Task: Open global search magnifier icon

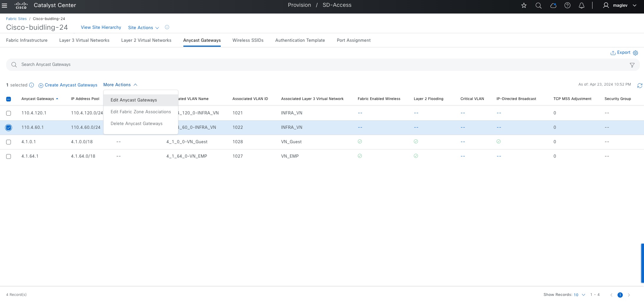Action: pos(538,5)
